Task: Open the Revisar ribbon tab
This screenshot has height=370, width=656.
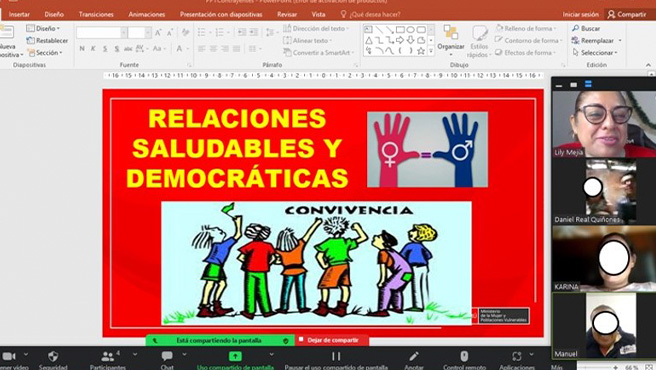Action: [x=287, y=14]
